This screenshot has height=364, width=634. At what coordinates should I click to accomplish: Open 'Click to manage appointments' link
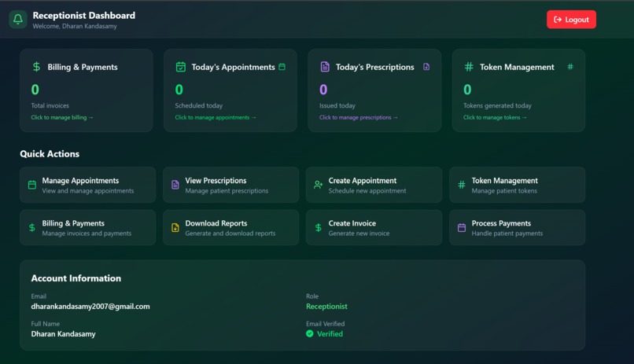(215, 117)
